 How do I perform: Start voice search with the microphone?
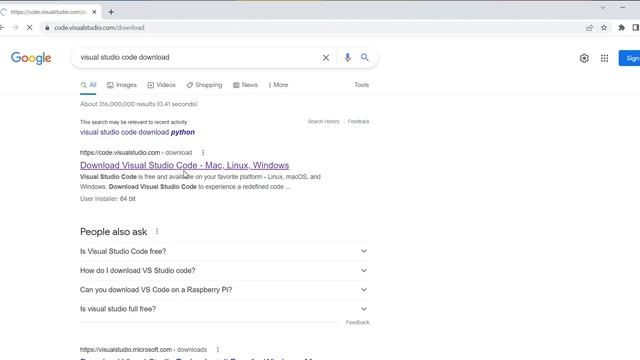coord(347,58)
